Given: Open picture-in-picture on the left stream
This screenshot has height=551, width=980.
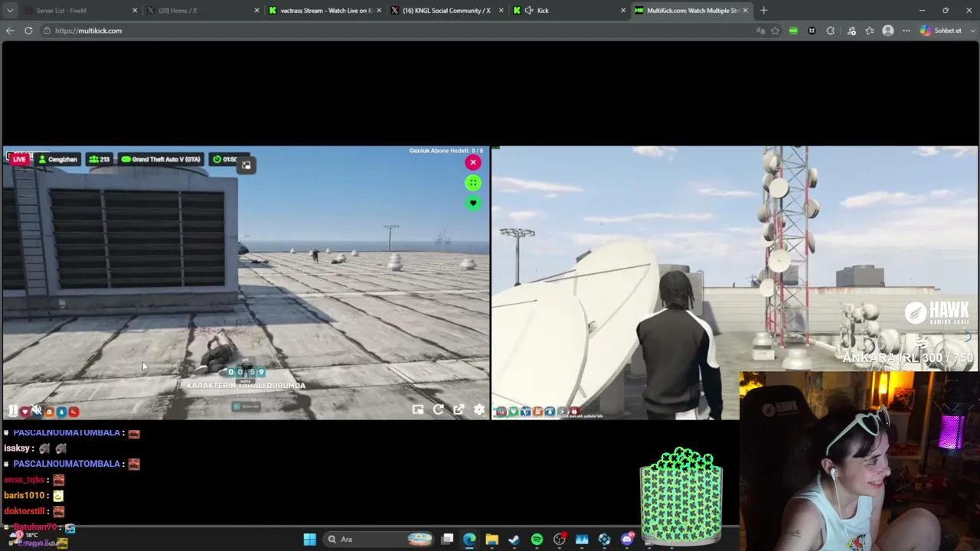Looking at the screenshot, I should tap(418, 410).
